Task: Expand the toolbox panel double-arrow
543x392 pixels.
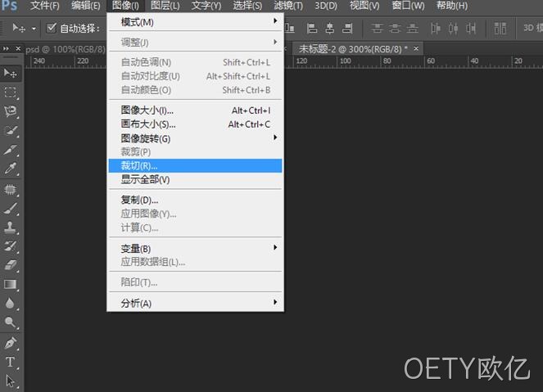Action: 6,49
